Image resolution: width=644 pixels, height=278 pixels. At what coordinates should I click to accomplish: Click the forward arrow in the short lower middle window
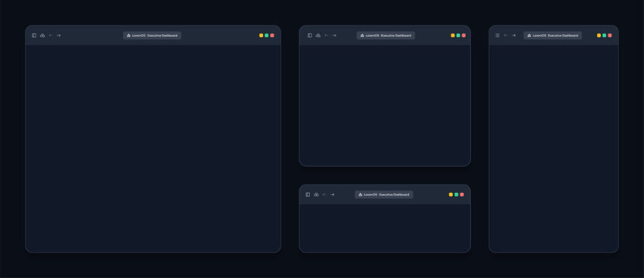[332, 195]
